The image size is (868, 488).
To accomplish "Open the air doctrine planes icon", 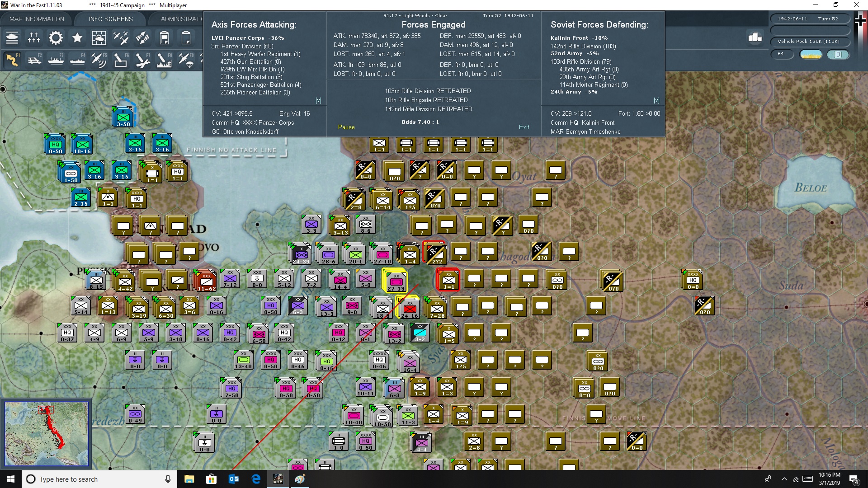I will [x=121, y=38].
